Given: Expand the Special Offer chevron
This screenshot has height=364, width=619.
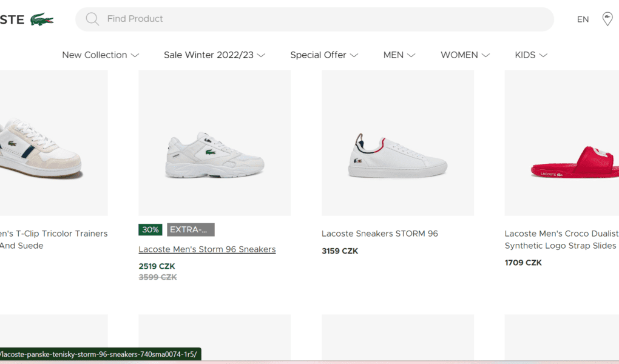Looking at the screenshot, I should click(354, 55).
